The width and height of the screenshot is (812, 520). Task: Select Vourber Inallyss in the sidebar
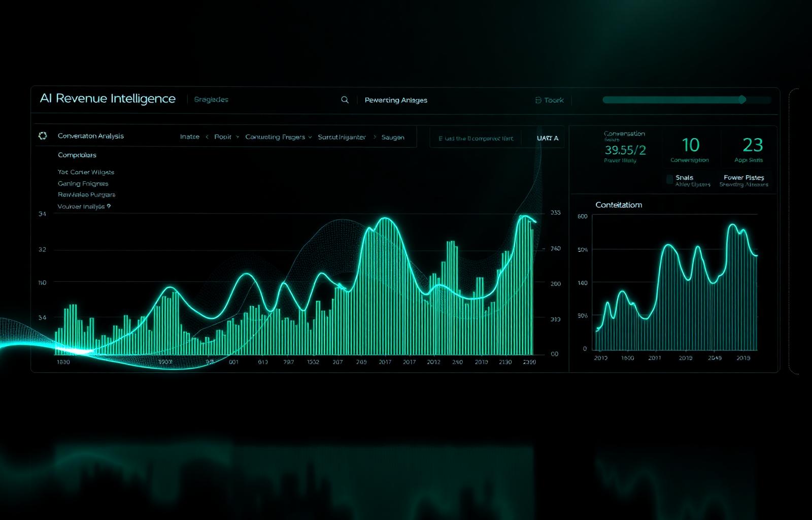(81, 206)
